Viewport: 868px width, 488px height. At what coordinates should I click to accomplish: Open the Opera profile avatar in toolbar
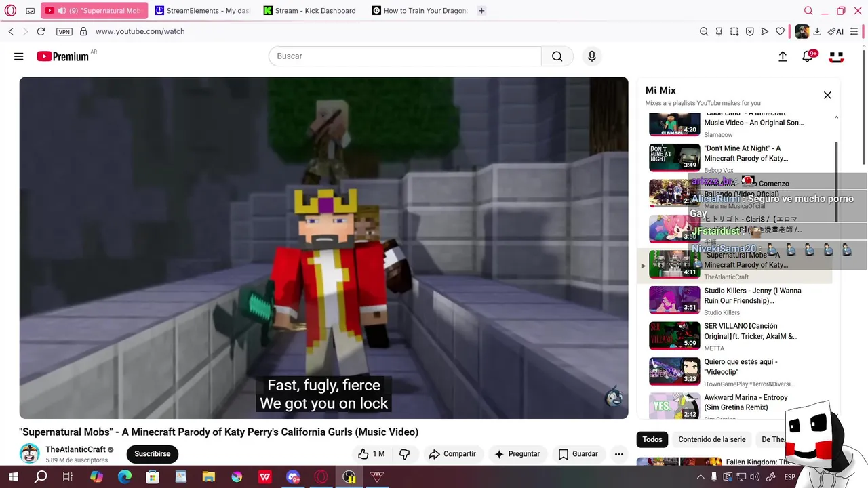pos(802,31)
